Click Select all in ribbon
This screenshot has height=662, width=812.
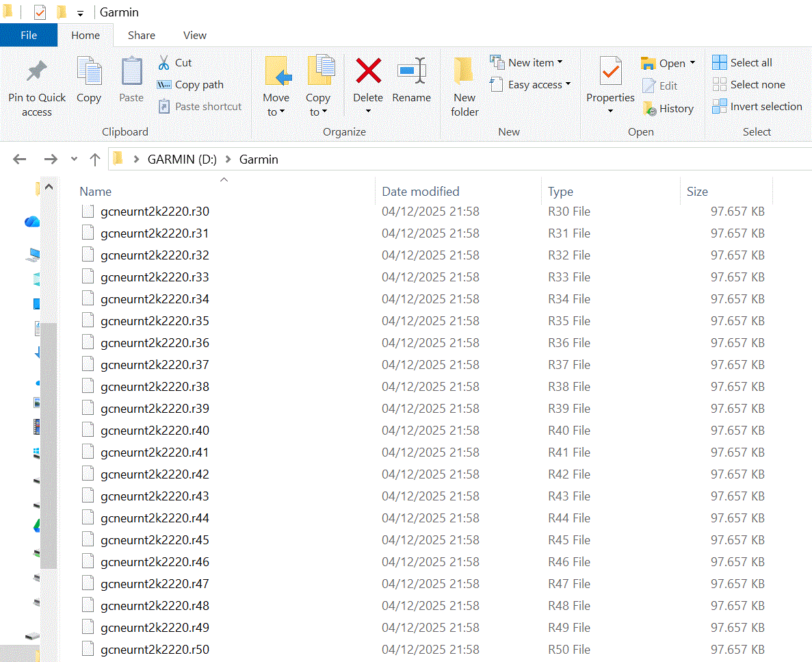[742, 63]
